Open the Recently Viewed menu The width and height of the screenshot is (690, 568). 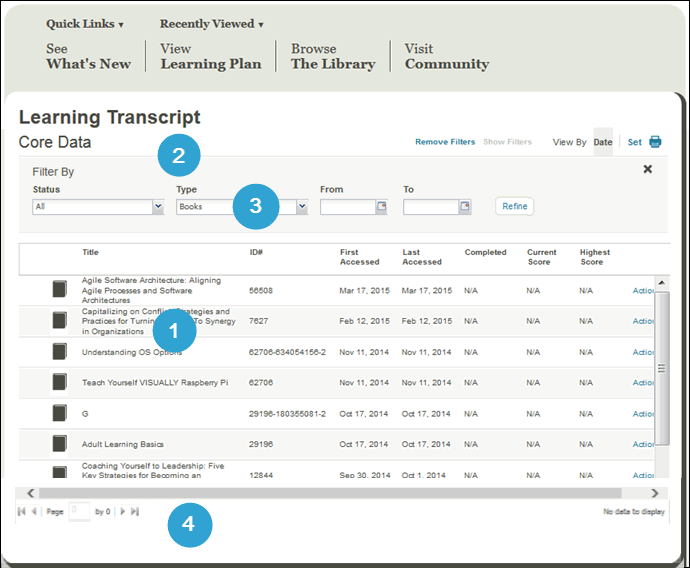tap(211, 24)
